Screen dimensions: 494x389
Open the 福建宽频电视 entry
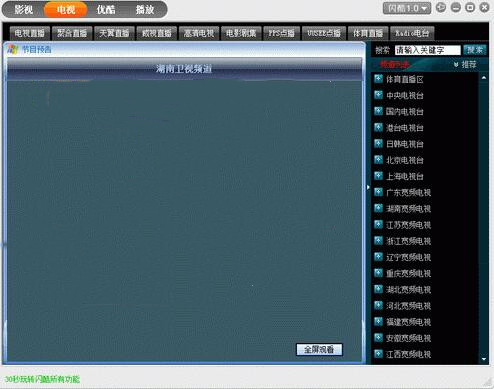pos(408,322)
